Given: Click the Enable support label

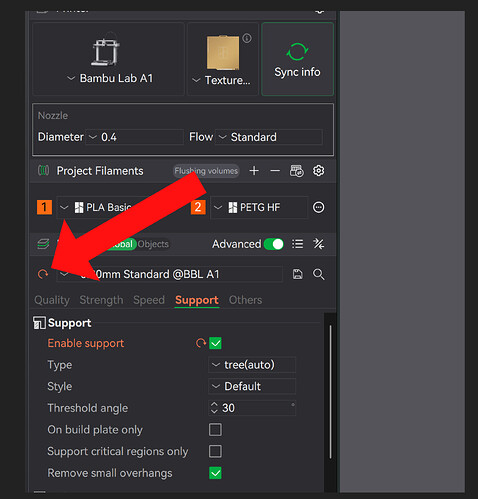Looking at the screenshot, I should (x=86, y=343).
